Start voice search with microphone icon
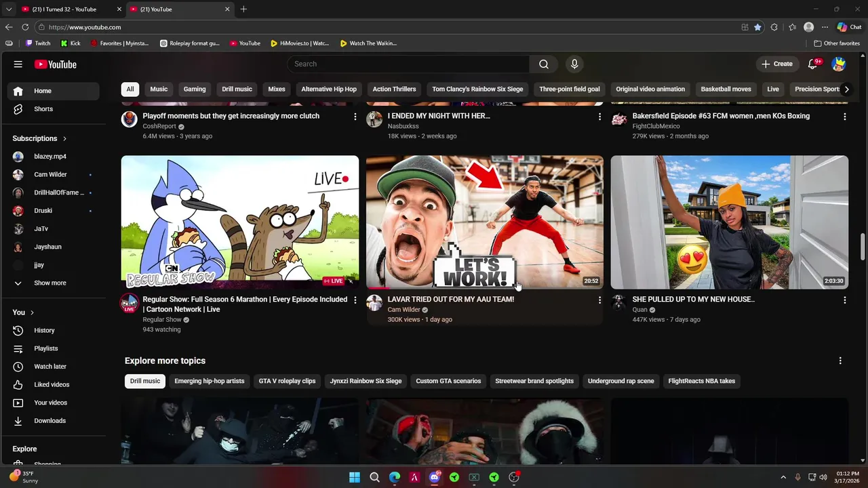The height and width of the screenshot is (488, 868). pyautogui.click(x=574, y=64)
